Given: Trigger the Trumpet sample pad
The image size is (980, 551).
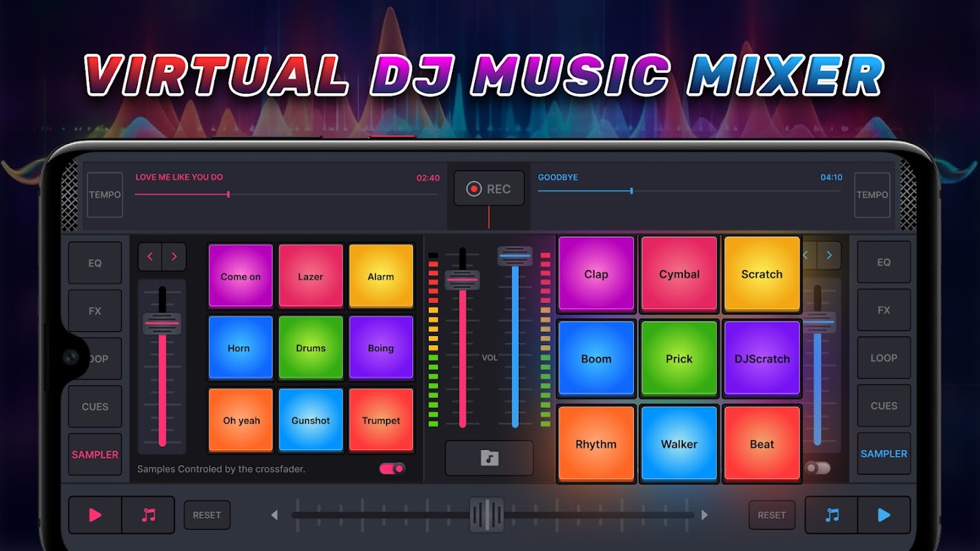Looking at the screenshot, I should click(x=381, y=420).
